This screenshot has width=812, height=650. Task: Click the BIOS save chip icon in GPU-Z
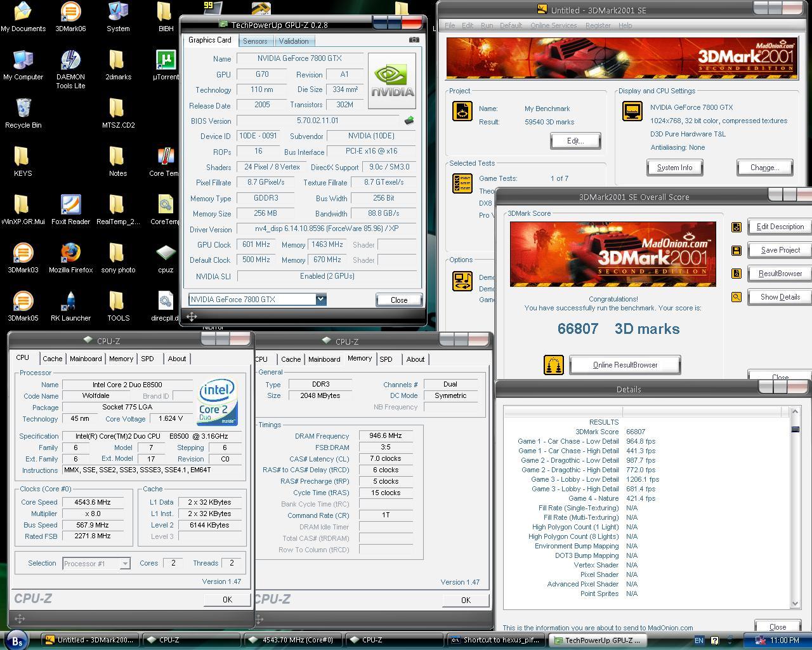409,120
